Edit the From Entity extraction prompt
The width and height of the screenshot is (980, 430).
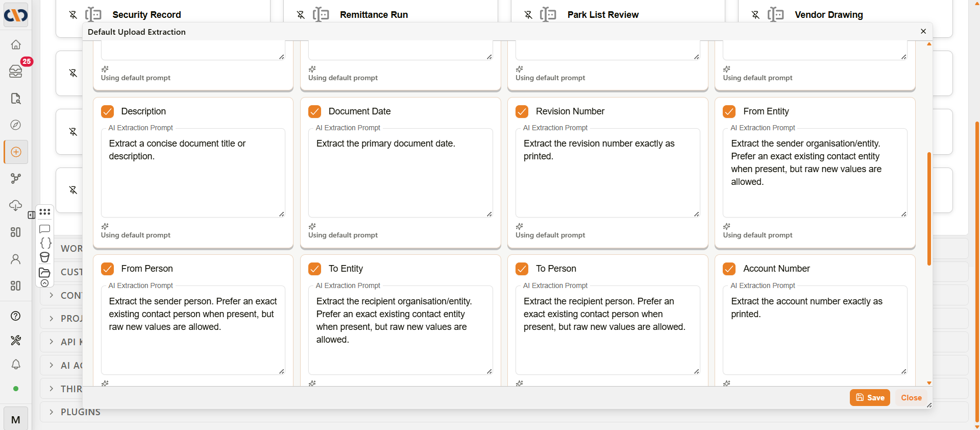click(x=815, y=173)
